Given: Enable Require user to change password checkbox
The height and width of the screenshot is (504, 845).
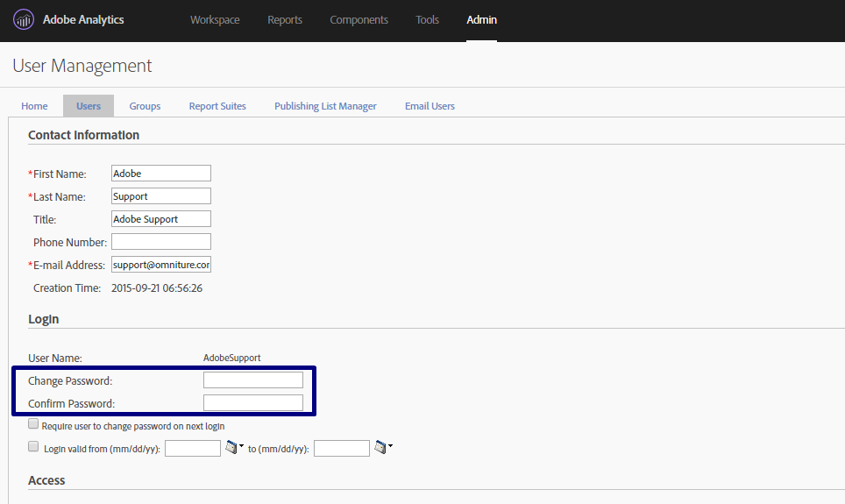Looking at the screenshot, I should pos(33,424).
